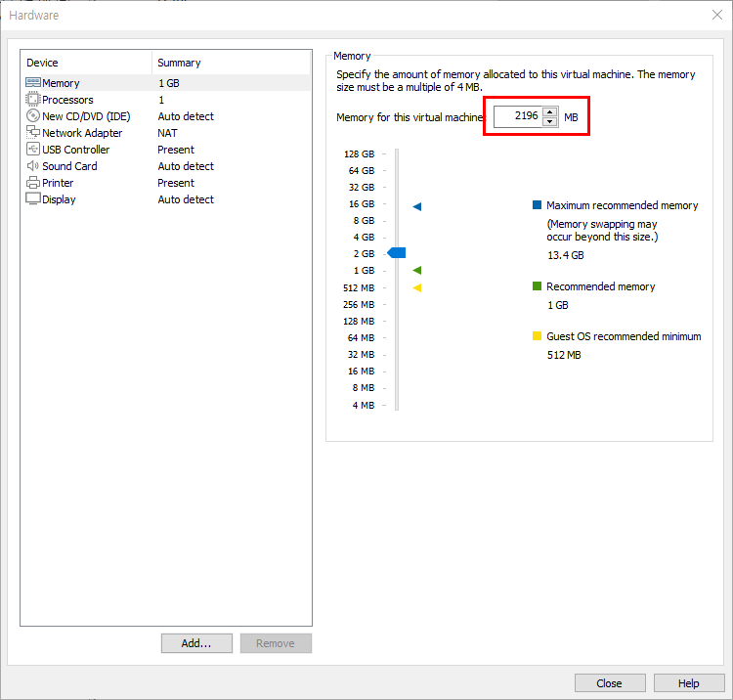Increase memory with the up spinner arrow
Screen dimensions: 733x700
(549, 112)
